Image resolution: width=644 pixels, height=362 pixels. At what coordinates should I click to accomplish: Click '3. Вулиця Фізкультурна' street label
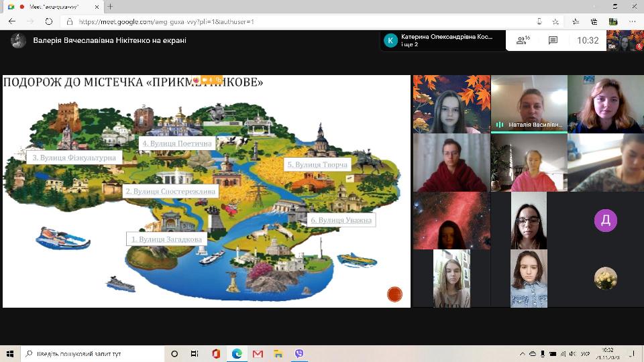click(74, 158)
